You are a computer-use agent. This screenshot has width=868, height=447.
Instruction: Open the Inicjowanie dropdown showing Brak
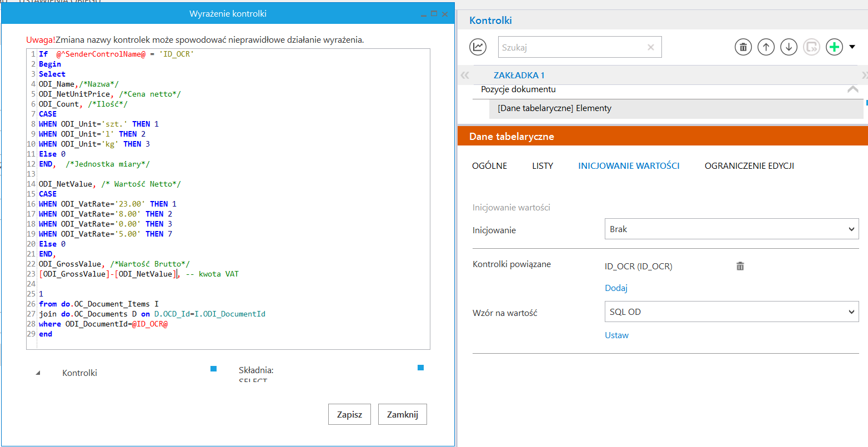tap(730, 229)
